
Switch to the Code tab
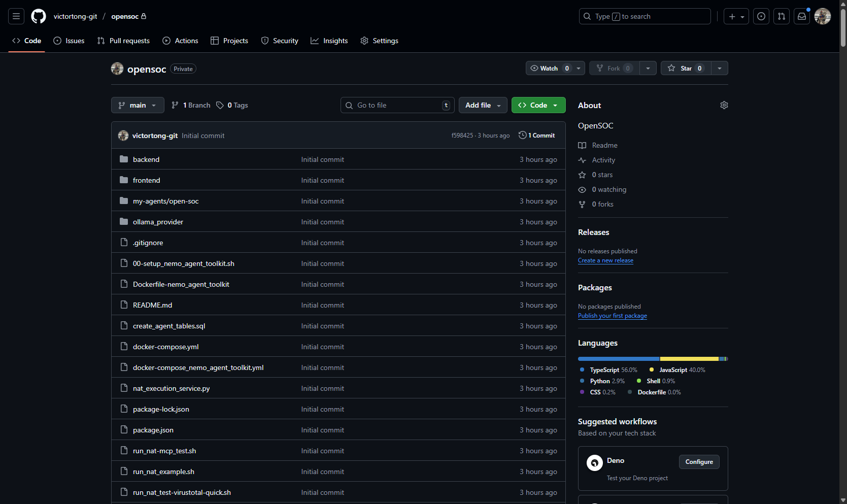point(27,41)
